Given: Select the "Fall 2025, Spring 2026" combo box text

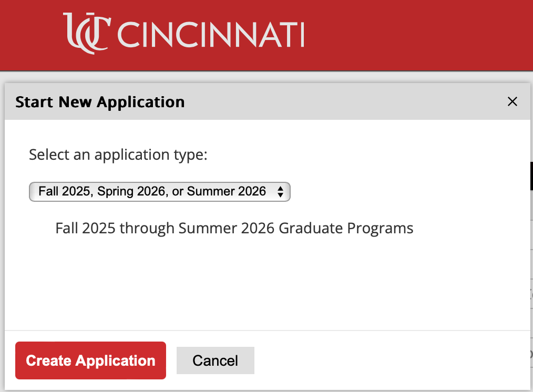Looking at the screenshot, I should click(x=152, y=191).
